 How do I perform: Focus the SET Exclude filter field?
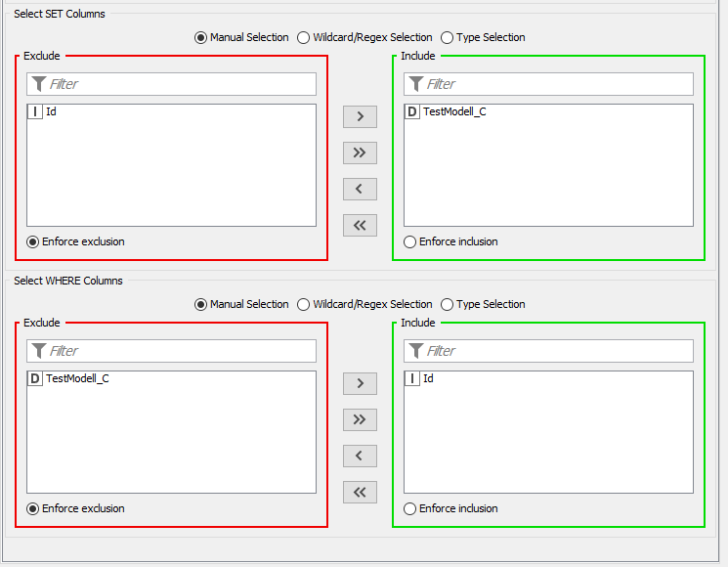[x=171, y=84]
